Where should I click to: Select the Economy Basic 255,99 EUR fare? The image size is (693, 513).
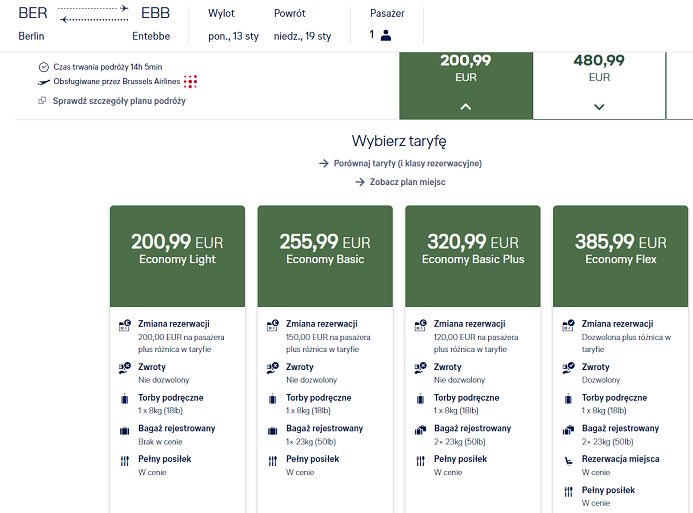(x=325, y=256)
